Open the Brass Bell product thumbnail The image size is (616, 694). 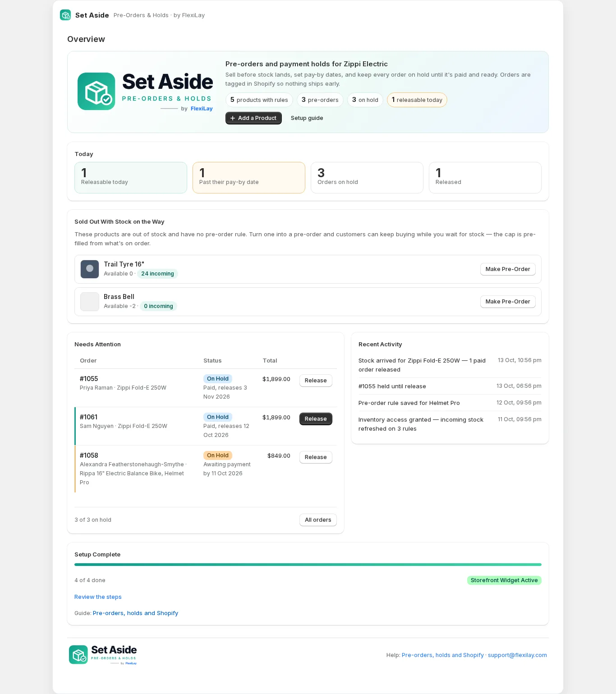(x=90, y=302)
